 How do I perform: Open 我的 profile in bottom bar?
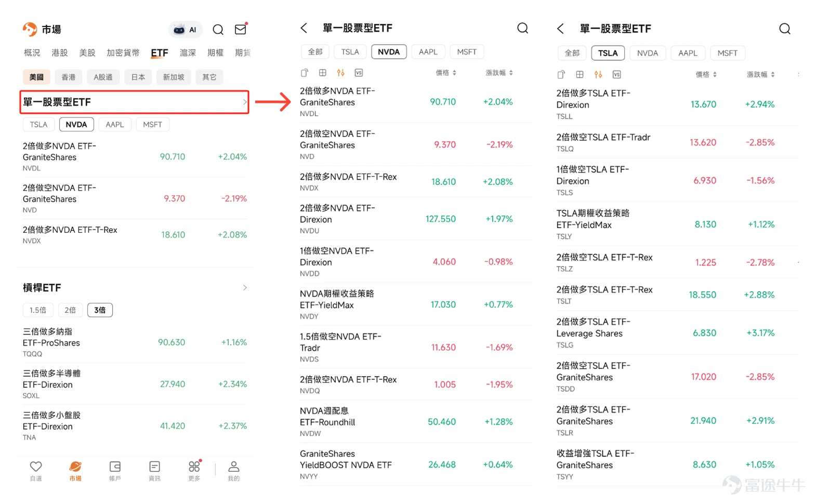pyautogui.click(x=234, y=471)
